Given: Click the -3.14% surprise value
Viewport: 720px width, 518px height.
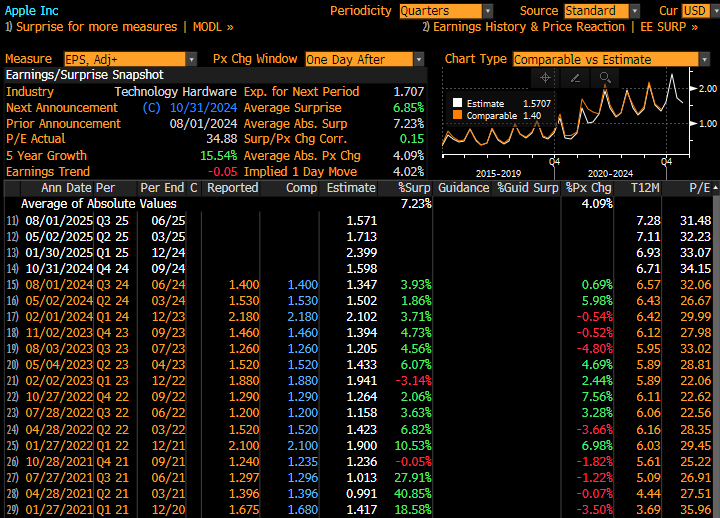Looking at the screenshot, I should [x=414, y=381].
